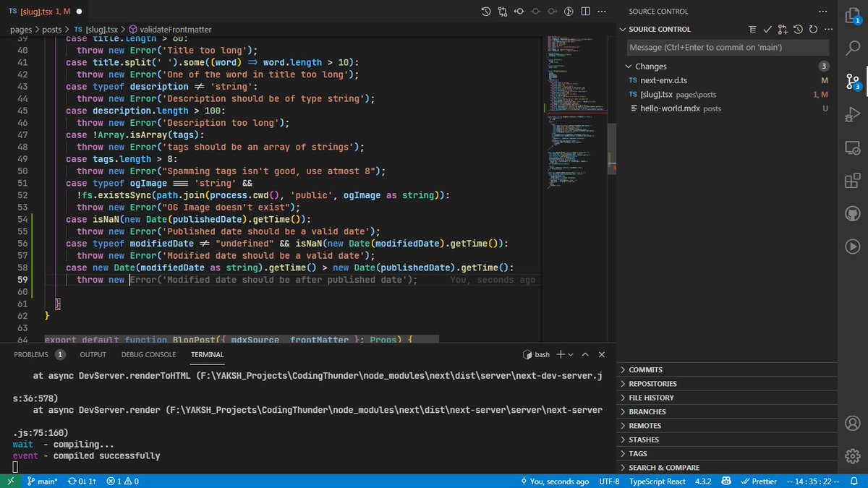Open the Search icon in activity bar
Image resolution: width=868 pixels, height=488 pixels.
[x=852, y=48]
